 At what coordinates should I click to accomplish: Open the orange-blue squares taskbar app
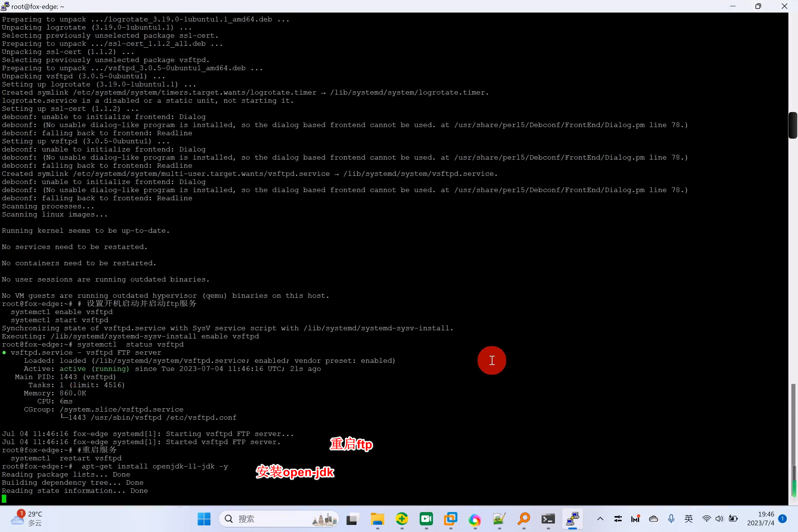tap(450, 519)
